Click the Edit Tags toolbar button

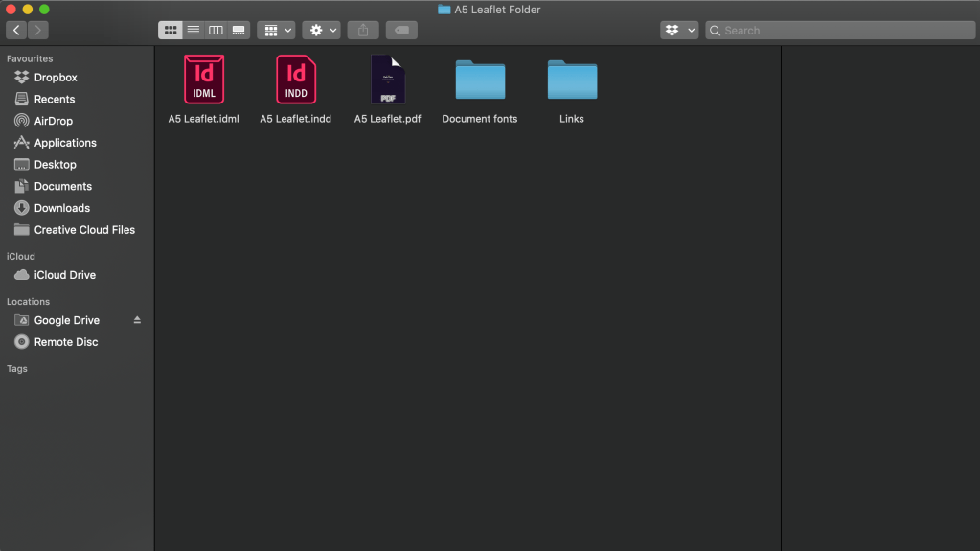[401, 31]
